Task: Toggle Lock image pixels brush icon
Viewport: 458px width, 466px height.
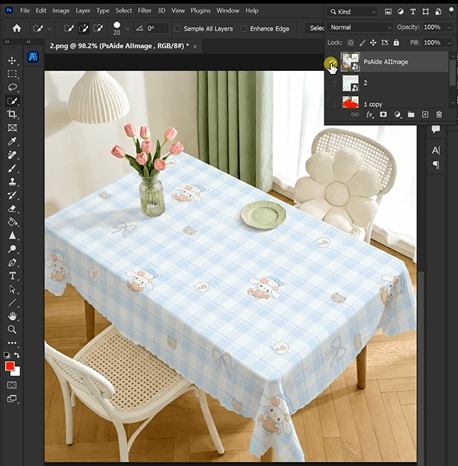Action: pos(362,43)
